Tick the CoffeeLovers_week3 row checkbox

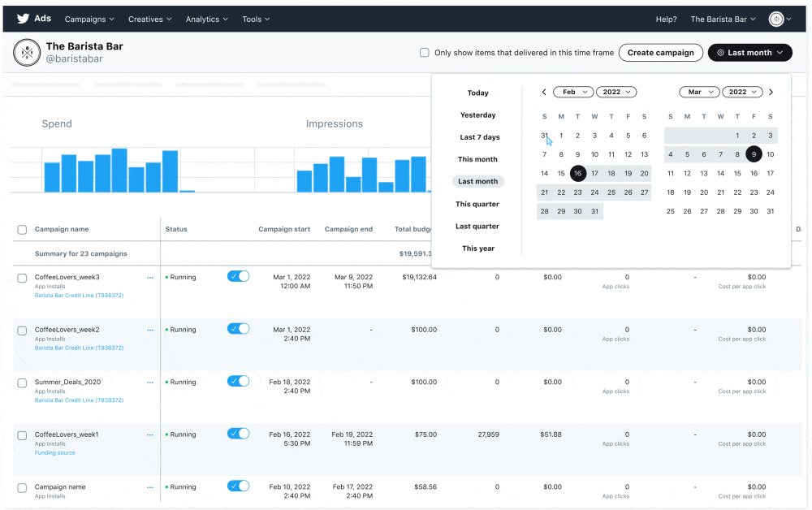coord(22,278)
